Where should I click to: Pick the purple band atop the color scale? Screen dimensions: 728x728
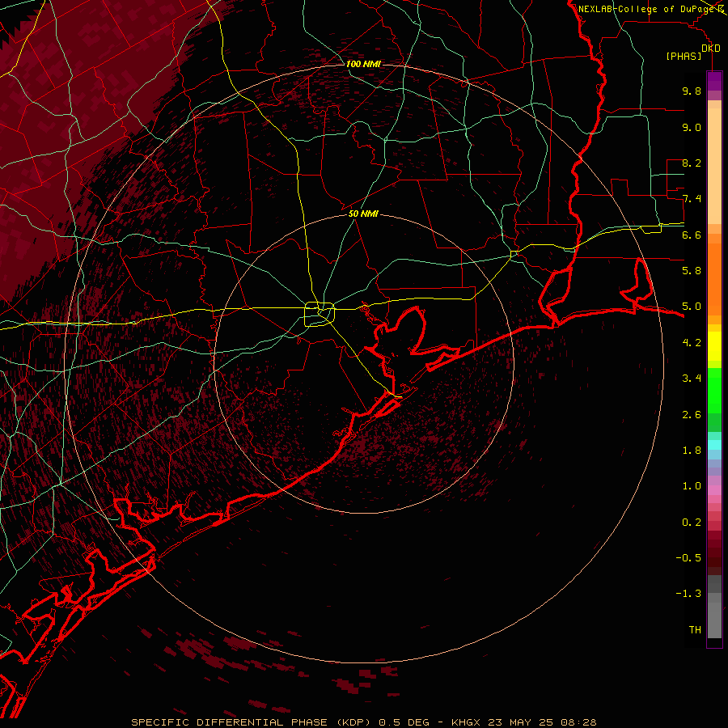tap(714, 81)
